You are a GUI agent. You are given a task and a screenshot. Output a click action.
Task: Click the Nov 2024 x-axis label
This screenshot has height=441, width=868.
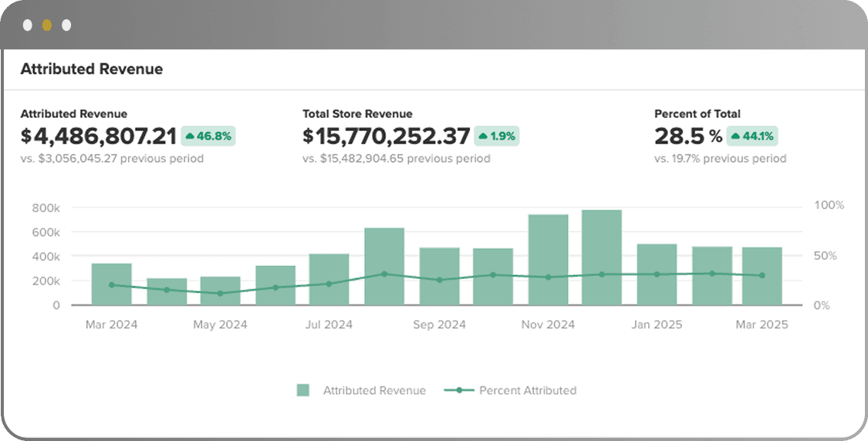tap(548, 325)
